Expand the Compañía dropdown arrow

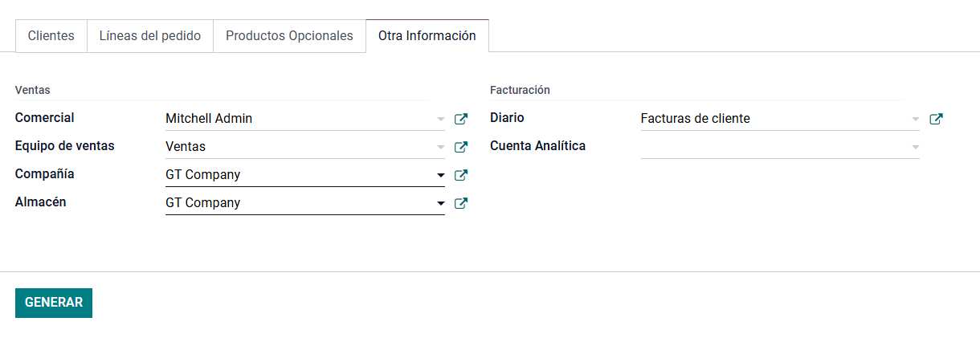(440, 175)
